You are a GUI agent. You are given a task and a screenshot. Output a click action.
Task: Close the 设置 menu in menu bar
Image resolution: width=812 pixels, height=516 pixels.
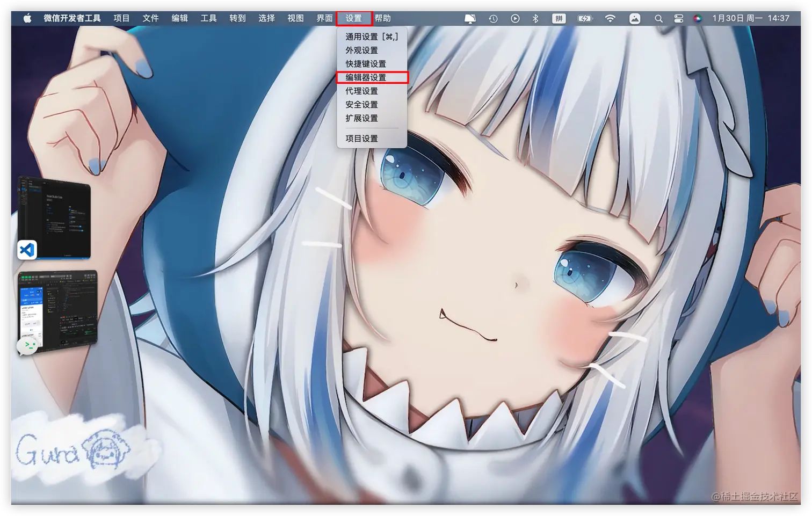tap(354, 18)
